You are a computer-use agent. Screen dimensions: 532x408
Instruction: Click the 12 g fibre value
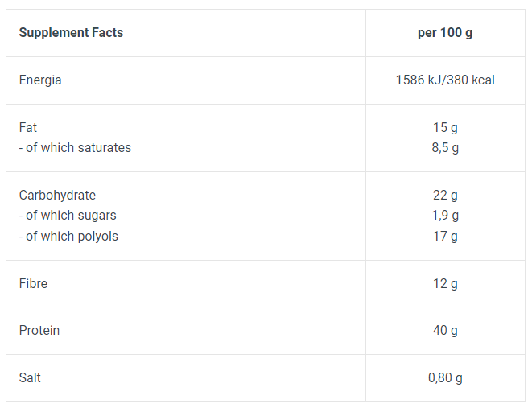[x=445, y=284]
